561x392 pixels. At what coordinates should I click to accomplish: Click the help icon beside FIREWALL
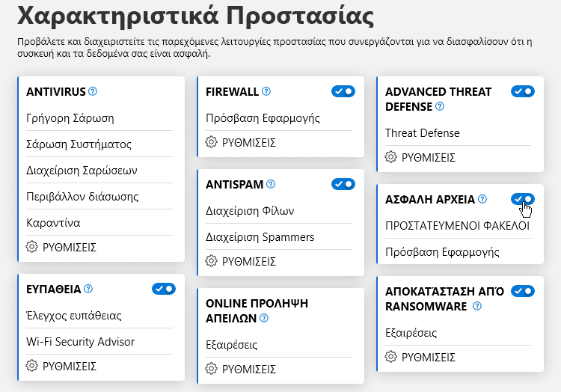pyautogui.click(x=266, y=91)
